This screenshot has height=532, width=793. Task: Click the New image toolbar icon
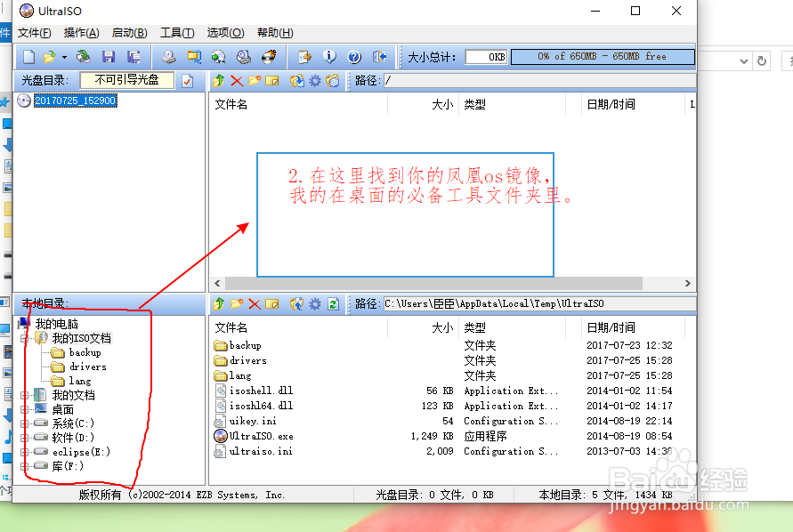click(x=28, y=57)
